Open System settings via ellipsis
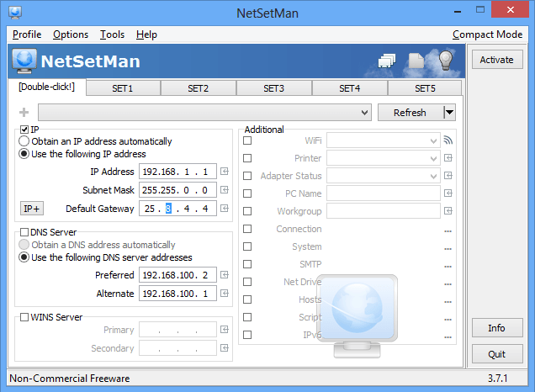Image resolution: width=535 pixels, height=392 pixels. pos(448,249)
